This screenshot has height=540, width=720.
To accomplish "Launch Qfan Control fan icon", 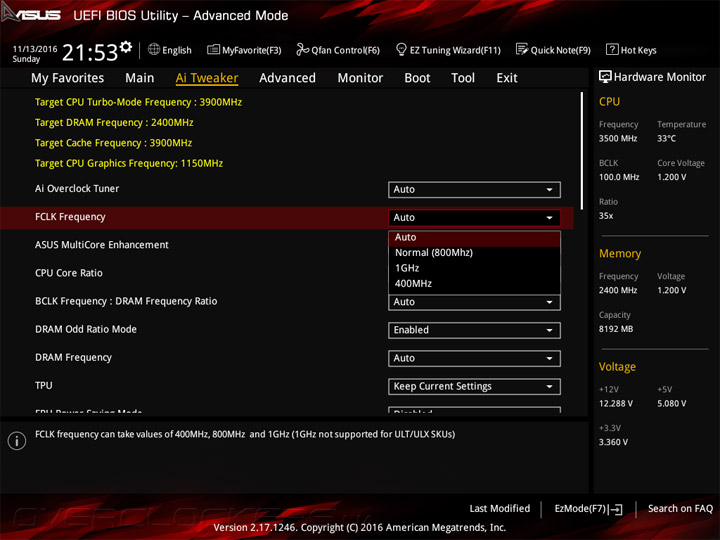I will (x=302, y=49).
